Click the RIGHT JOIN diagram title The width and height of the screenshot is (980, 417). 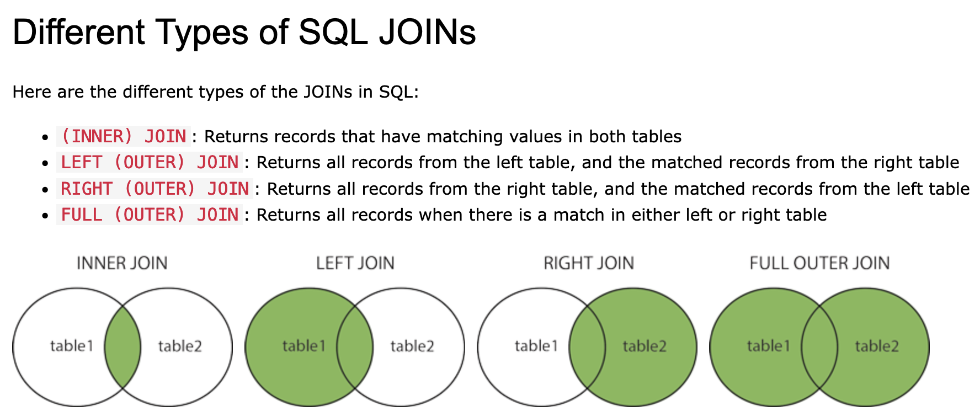tap(589, 263)
